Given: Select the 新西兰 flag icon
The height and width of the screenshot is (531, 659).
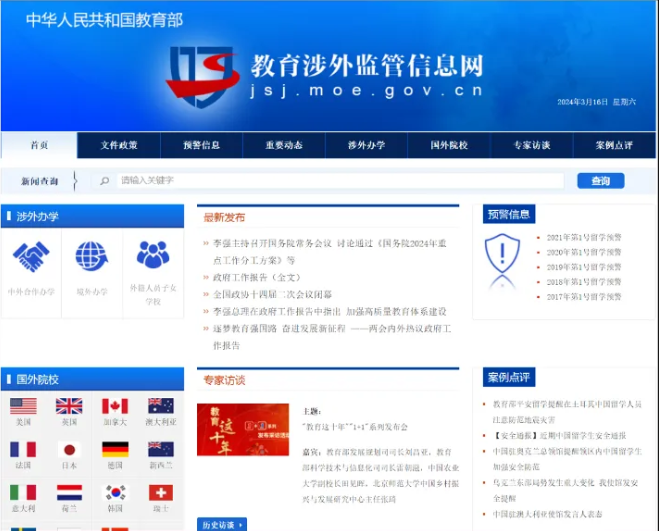Looking at the screenshot, I should click(x=161, y=449).
